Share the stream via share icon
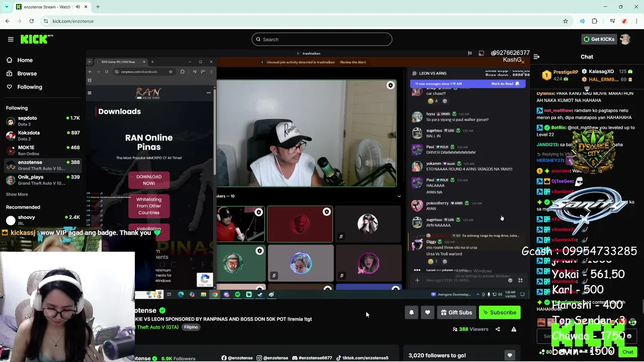This screenshot has height=362, width=644. [x=498, y=329]
